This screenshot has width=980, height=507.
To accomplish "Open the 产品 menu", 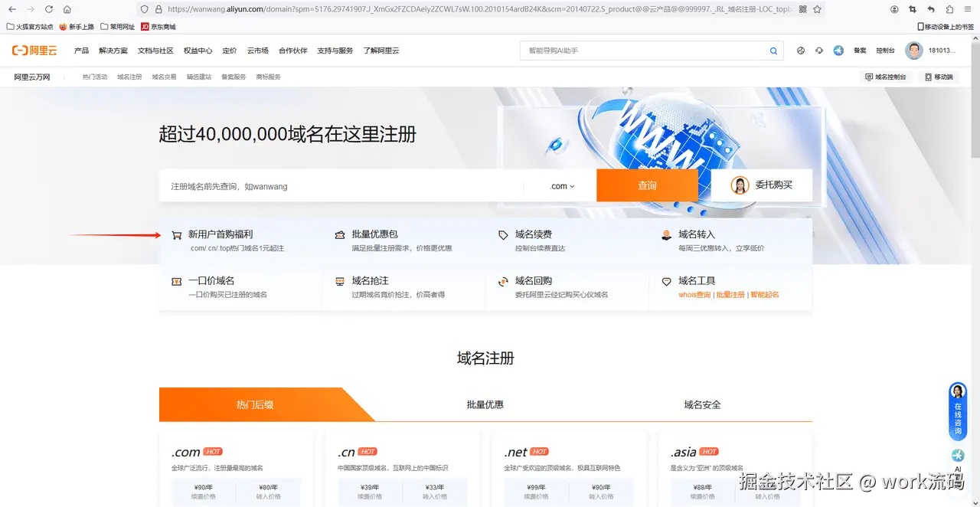I will pos(81,51).
